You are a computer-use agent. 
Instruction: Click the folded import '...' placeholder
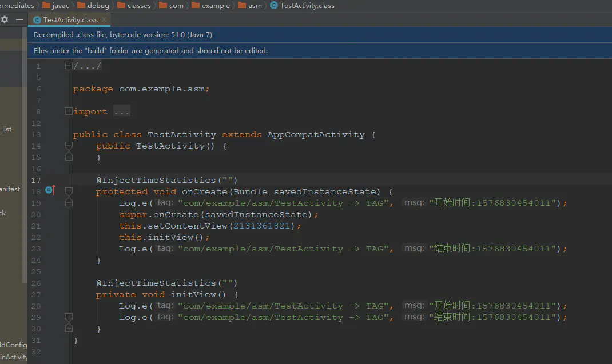coord(122,111)
